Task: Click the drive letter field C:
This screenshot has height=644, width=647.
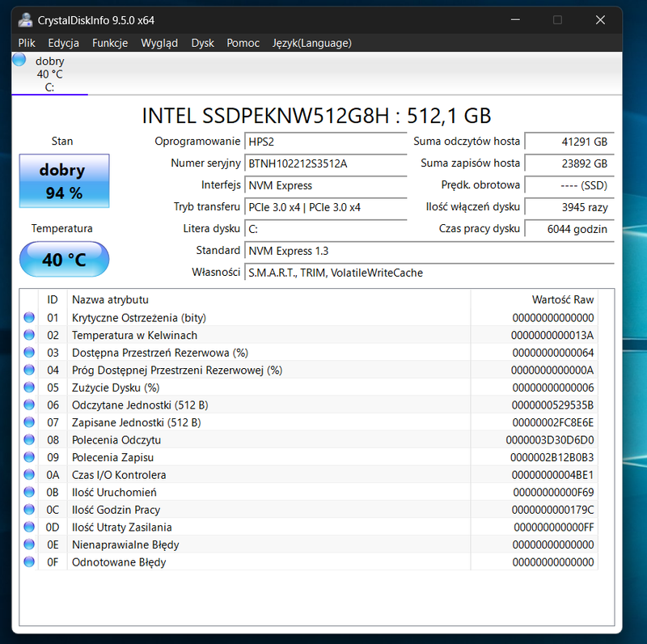Action: click(326, 229)
